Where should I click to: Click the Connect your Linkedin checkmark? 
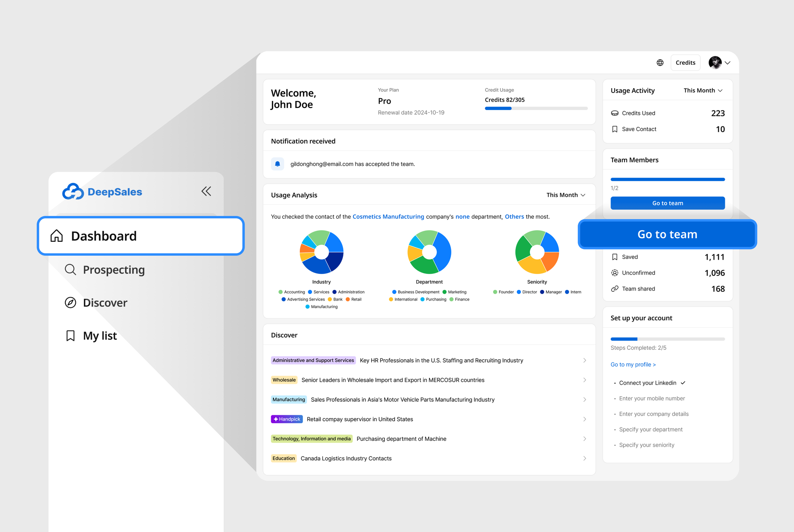tap(683, 383)
